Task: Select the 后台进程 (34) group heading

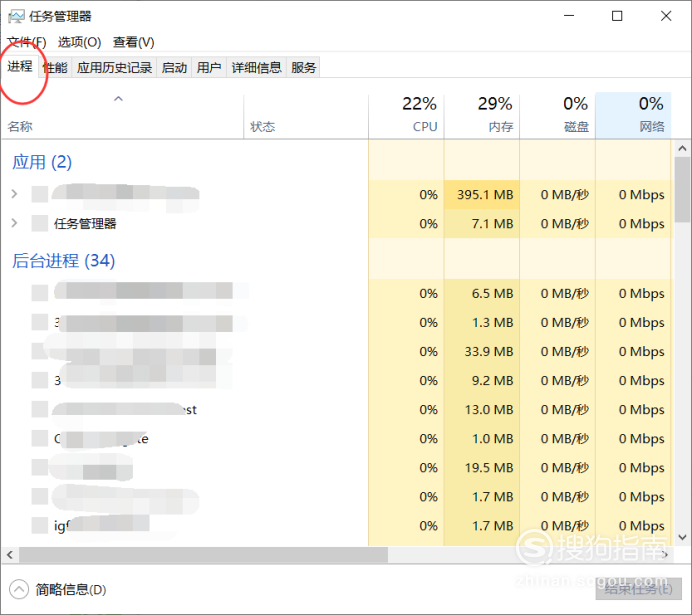Action: pyautogui.click(x=63, y=260)
